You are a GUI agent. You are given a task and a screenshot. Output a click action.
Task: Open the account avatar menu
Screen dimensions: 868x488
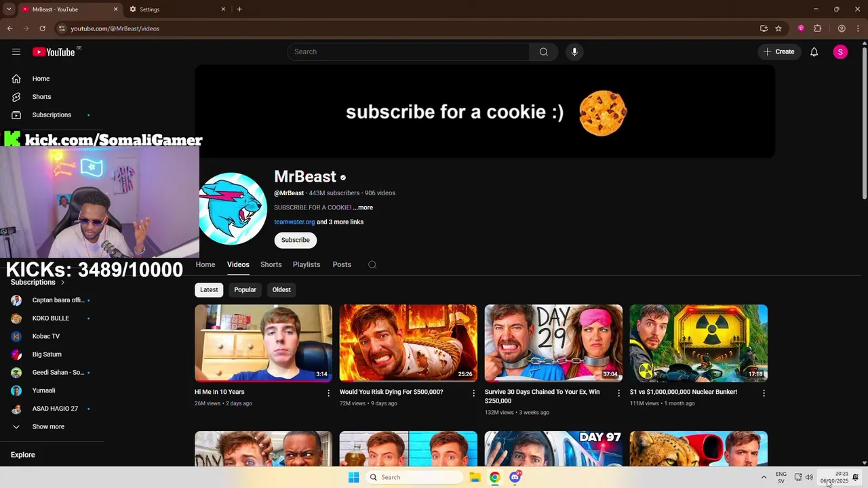pos(840,52)
